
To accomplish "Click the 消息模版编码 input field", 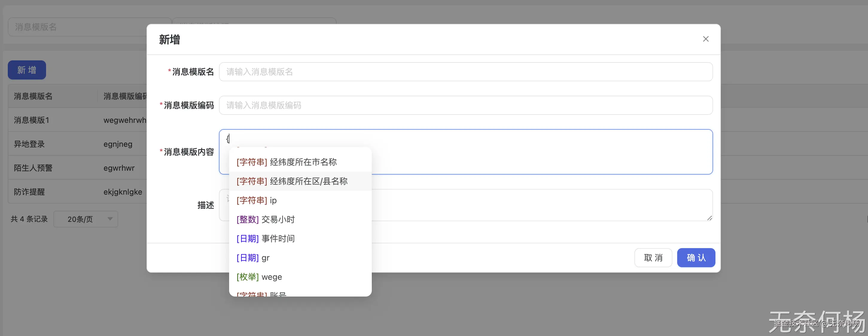I will 465,106.
